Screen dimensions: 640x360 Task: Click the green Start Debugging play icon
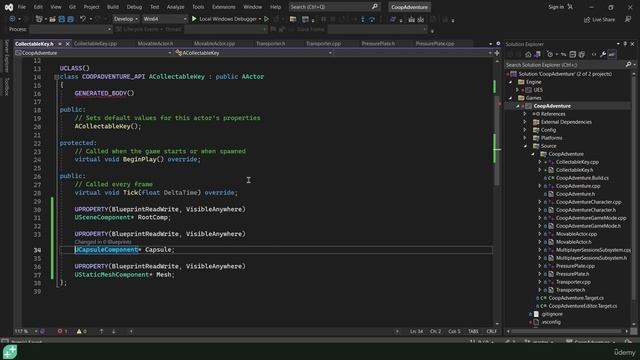coord(194,19)
